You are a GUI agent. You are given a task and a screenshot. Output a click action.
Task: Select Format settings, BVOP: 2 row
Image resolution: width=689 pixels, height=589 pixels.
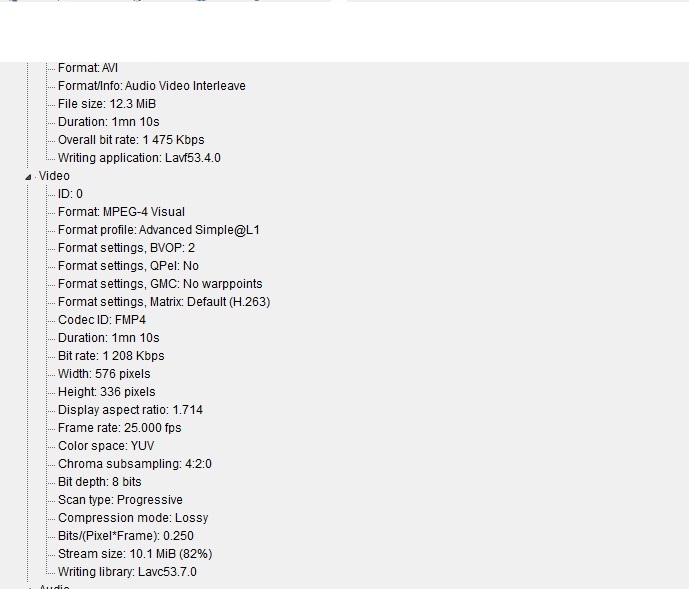click(126, 248)
